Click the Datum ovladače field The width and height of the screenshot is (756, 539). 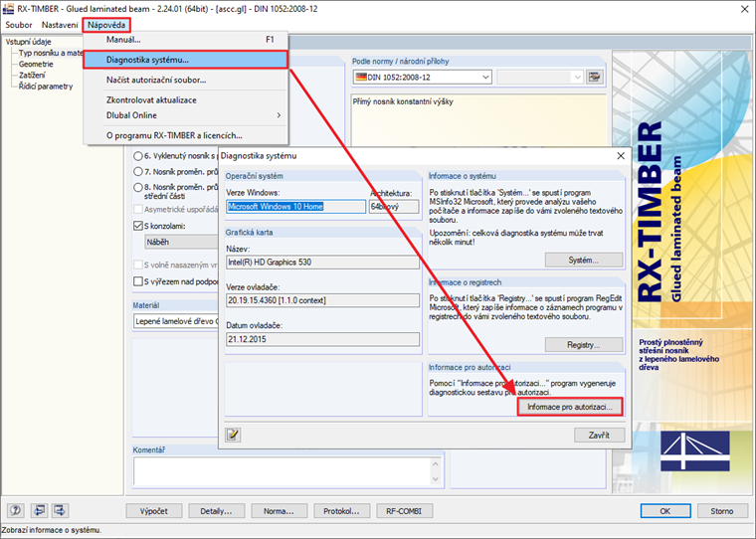pyautogui.click(x=322, y=339)
